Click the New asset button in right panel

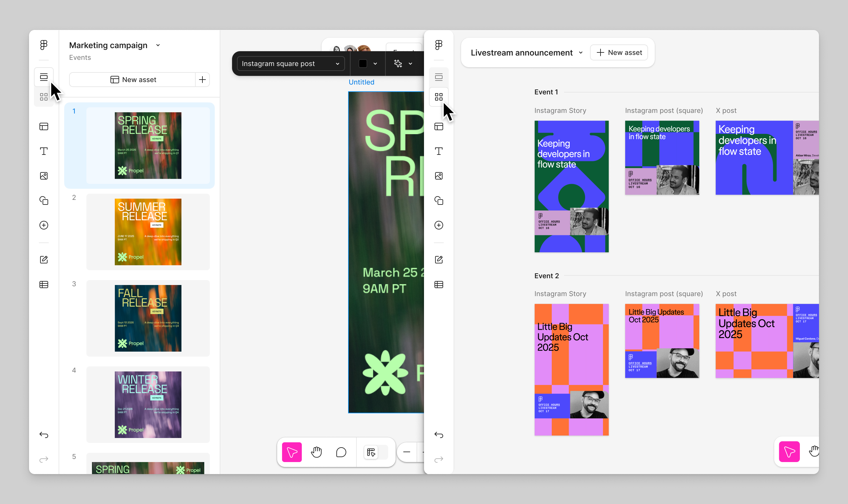[x=619, y=52]
